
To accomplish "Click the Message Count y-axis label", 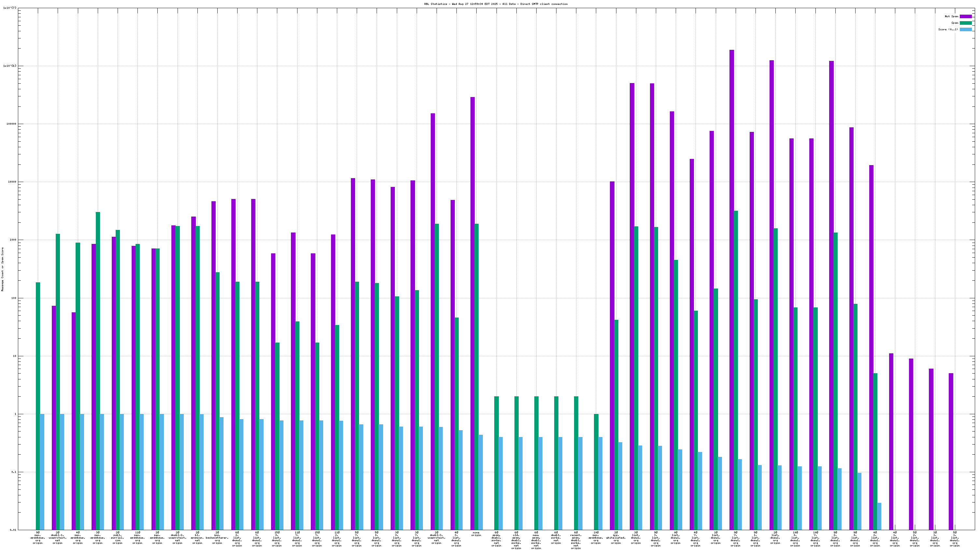I will (x=2, y=269).
